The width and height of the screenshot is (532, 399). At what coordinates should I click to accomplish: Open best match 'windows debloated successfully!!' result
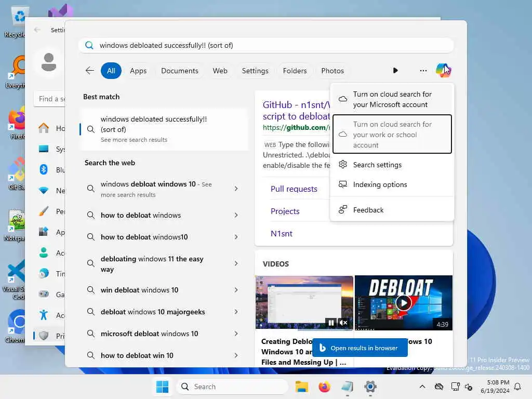tap(164, 129)
